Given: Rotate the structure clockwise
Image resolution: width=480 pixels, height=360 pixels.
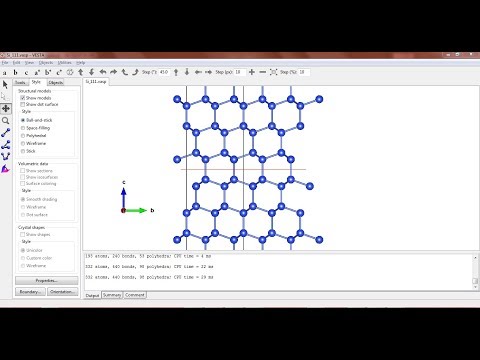Looking at the screenshot, I should pos(135,72).
